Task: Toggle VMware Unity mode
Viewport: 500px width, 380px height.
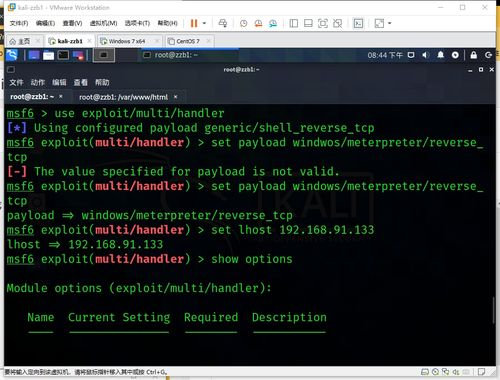Action: 337,23
